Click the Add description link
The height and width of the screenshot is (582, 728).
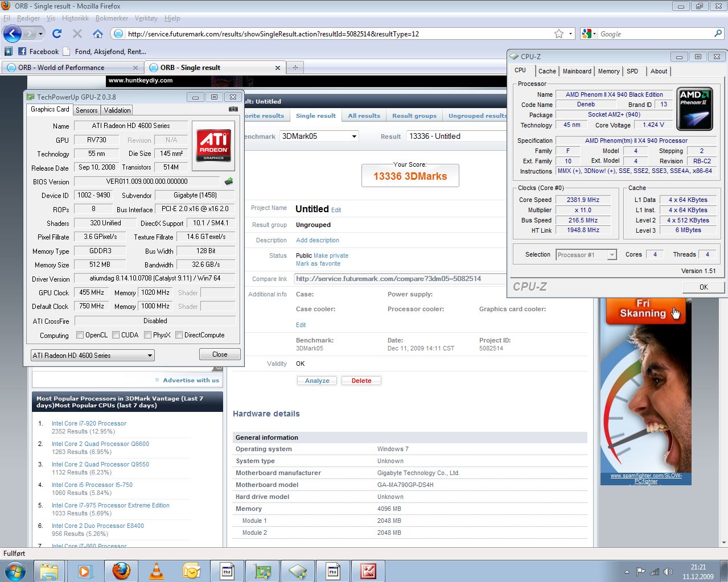(318, 240)
